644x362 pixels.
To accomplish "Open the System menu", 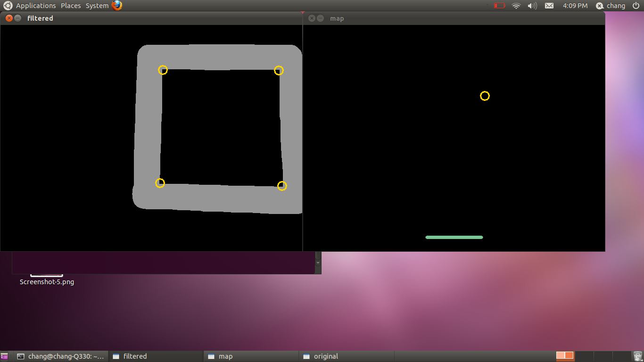I will click(97, 6).
